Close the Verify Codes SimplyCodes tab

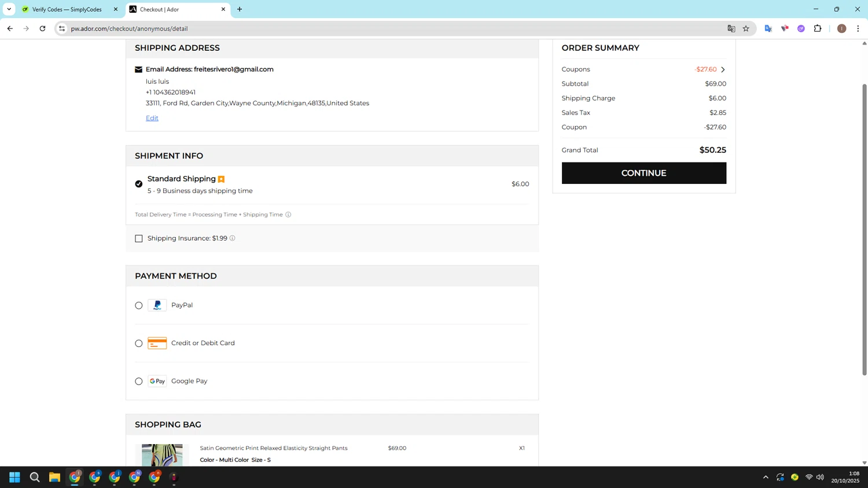115,9
